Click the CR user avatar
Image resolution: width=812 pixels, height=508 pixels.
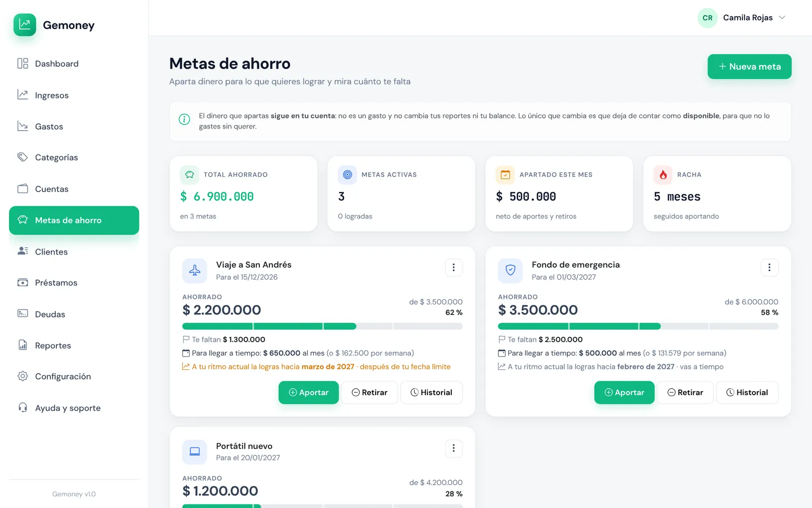coord(707,18)
